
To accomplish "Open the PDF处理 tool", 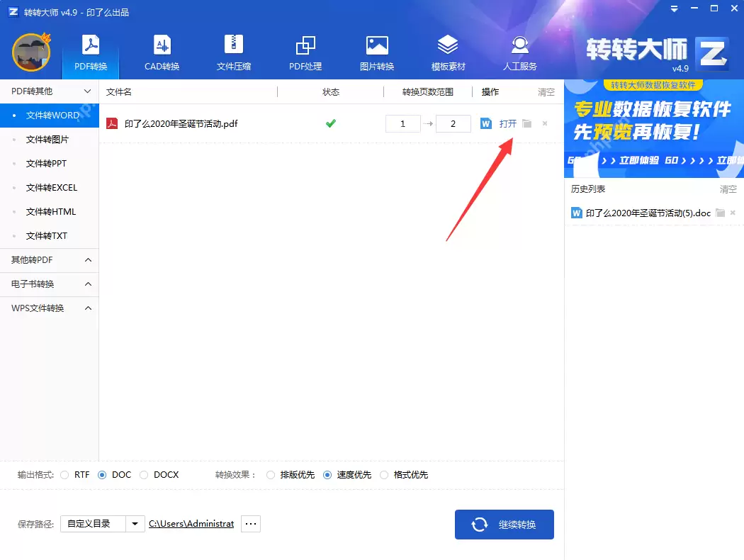I will [x=305, y=53].
